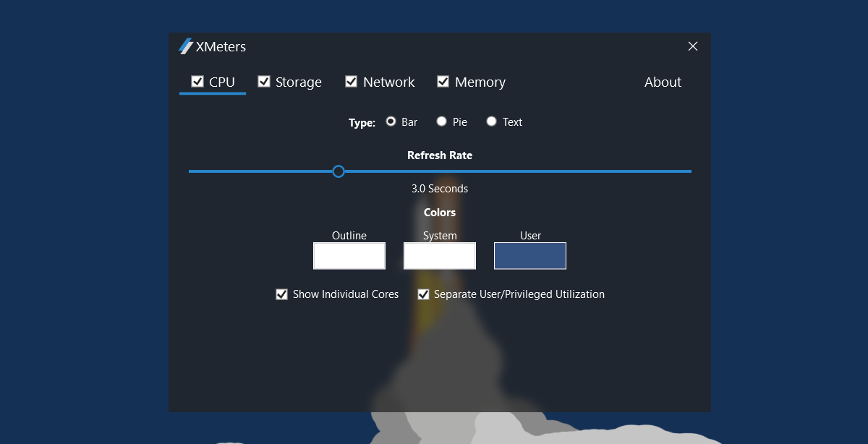Click the Refresh Rate slider handle

click(339, 171)
